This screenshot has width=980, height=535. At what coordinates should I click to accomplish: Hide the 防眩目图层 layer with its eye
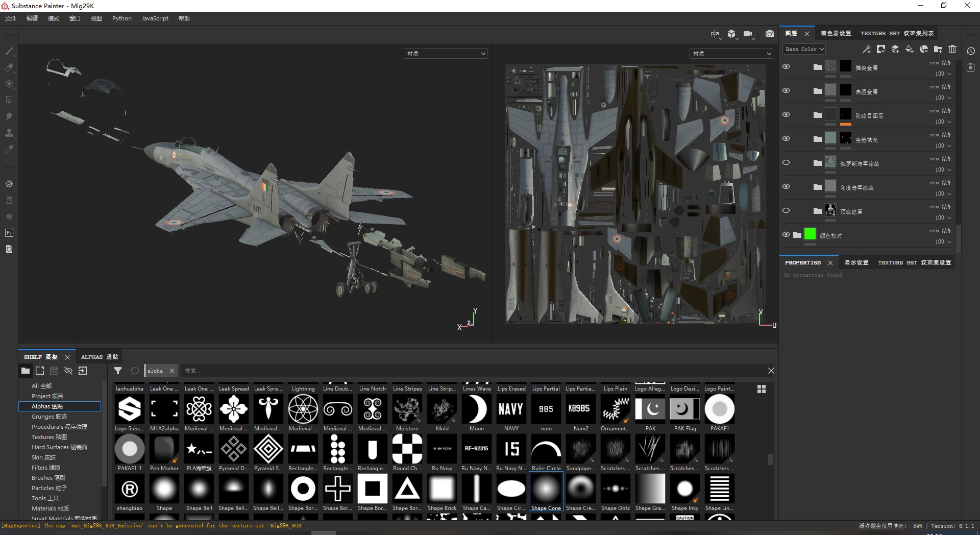(786, 114)
